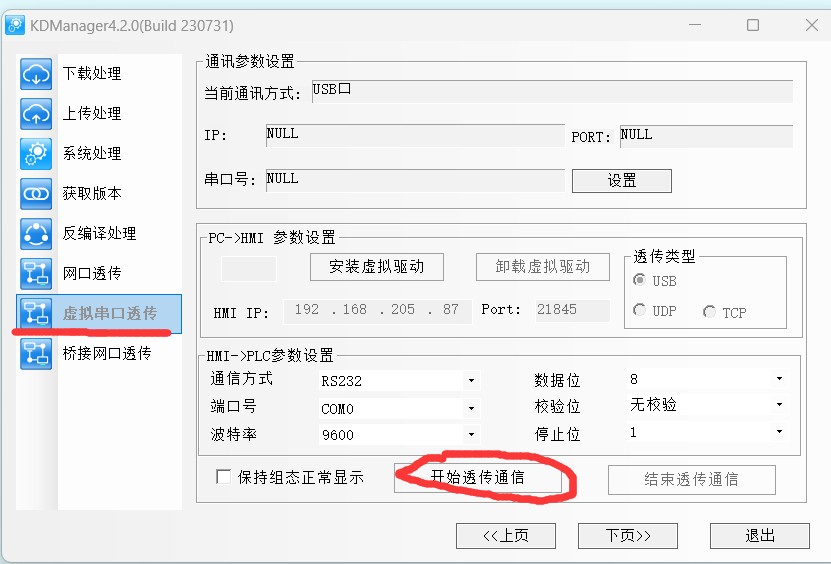Click the 结束透传通信 button
Viewport: 831px width, 564px height.
point(692,480)
